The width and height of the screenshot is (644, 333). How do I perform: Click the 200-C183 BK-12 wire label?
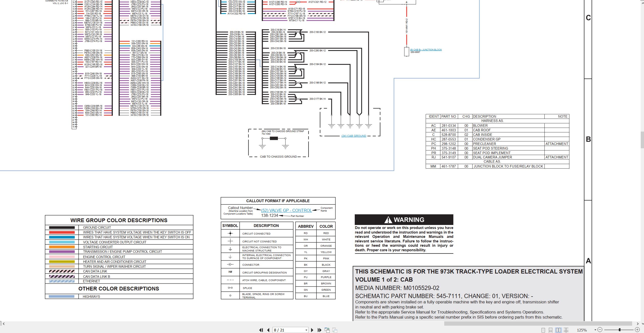coord(318,32)
